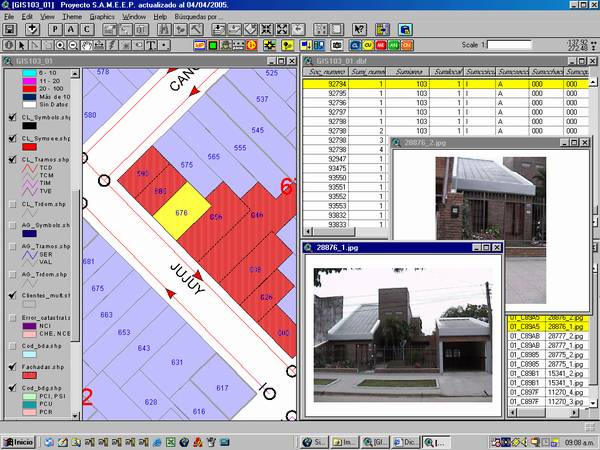This screenshot has width=600, height=450.
Task: Select the Identify tool
Action: [9, 46]
